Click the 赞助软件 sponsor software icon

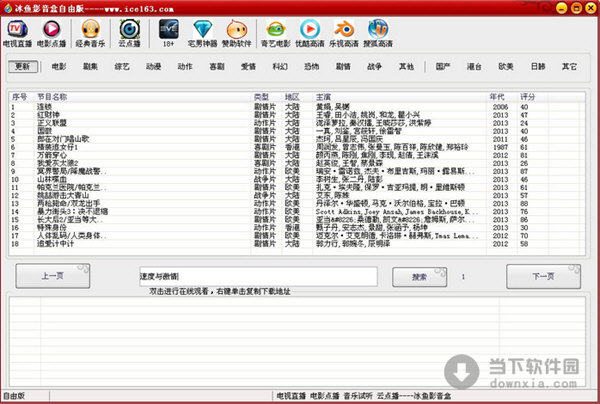point(238,33)
